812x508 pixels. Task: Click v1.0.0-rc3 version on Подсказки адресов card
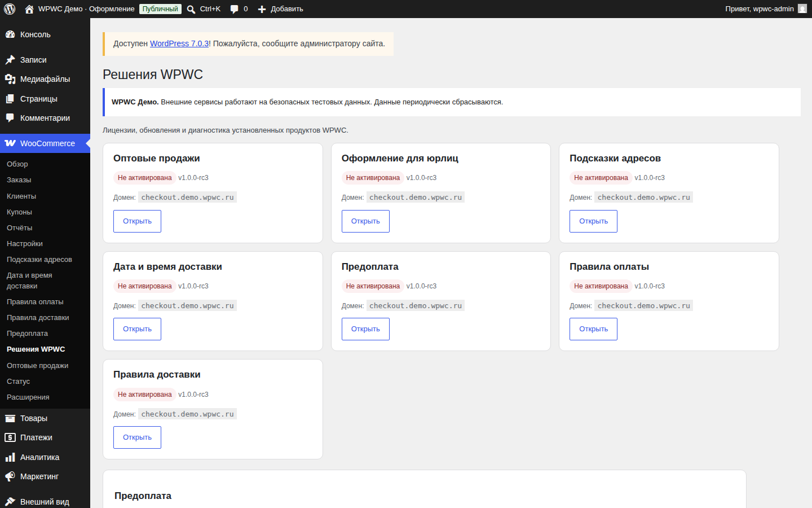pyautogui.click(x=650, y=178)
